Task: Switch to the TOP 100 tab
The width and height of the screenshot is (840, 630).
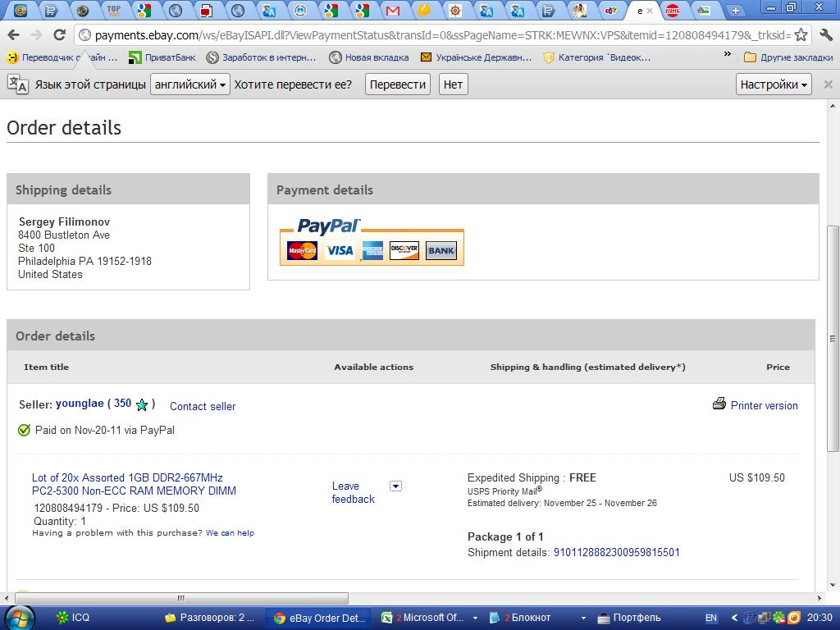Action: tap(113, 10)
